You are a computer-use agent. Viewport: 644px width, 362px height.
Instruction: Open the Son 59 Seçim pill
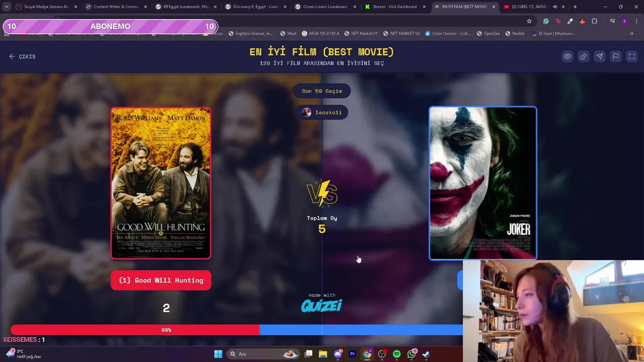[322, 91]
